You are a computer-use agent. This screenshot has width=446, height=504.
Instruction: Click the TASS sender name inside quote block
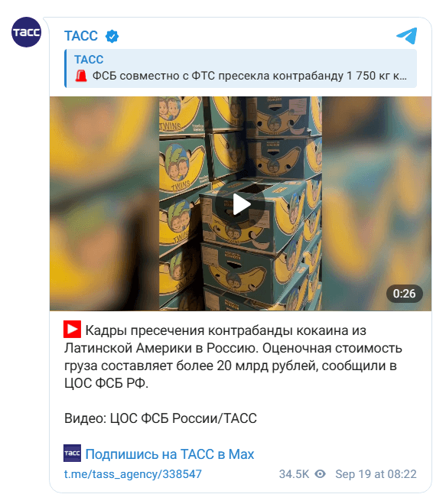[x=89, y=60]
